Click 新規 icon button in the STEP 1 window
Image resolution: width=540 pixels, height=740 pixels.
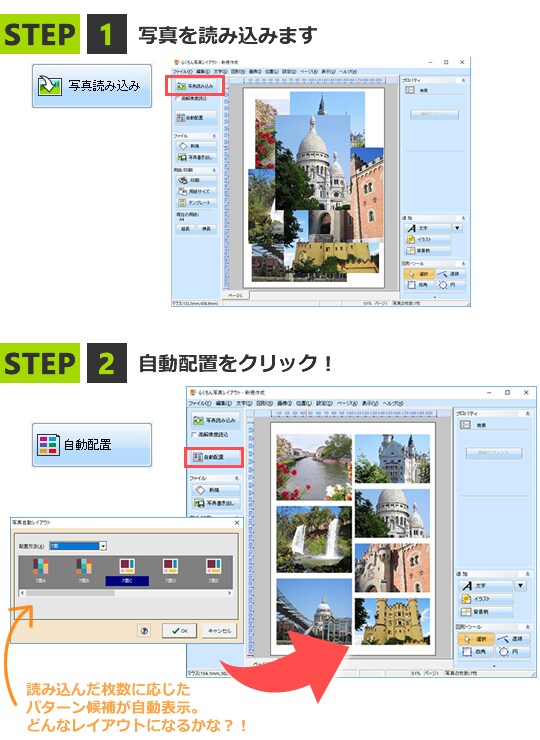pos(195,146)
